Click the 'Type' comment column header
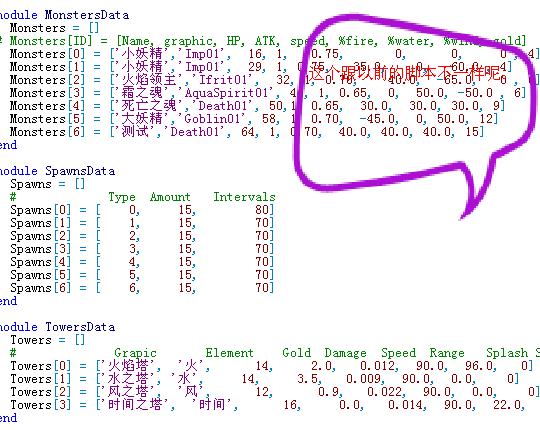This screenshot has width=540, height=430. [x=122, y=197]
